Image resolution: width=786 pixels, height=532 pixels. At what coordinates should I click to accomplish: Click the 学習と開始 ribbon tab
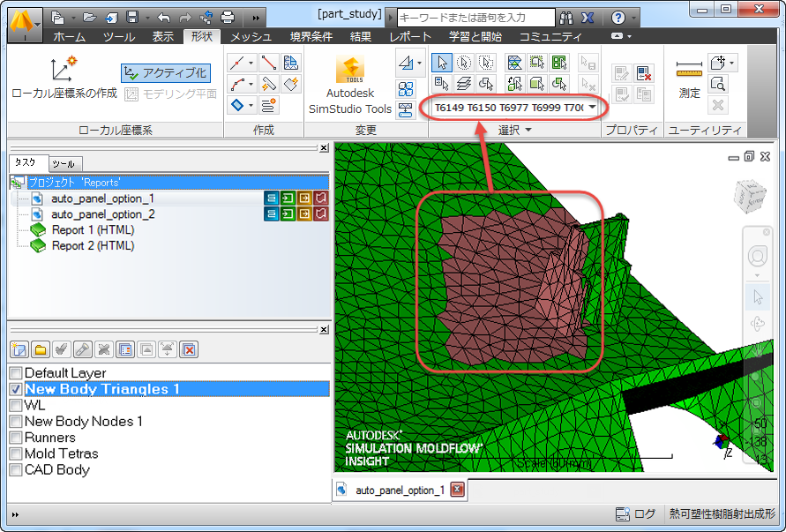(475, 36)
